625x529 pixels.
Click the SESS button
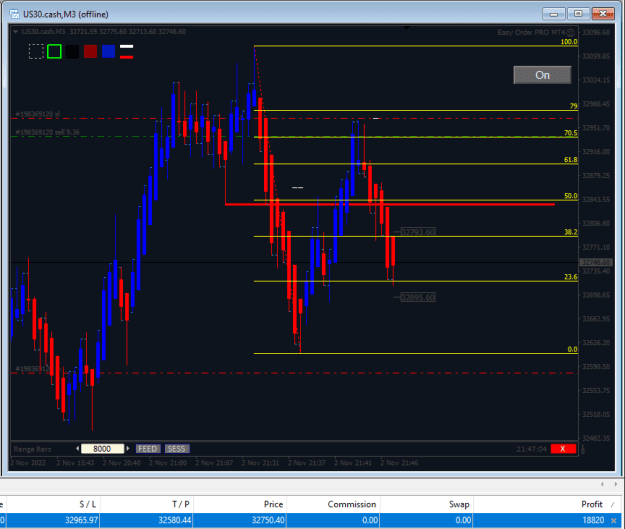pos(177,449)
